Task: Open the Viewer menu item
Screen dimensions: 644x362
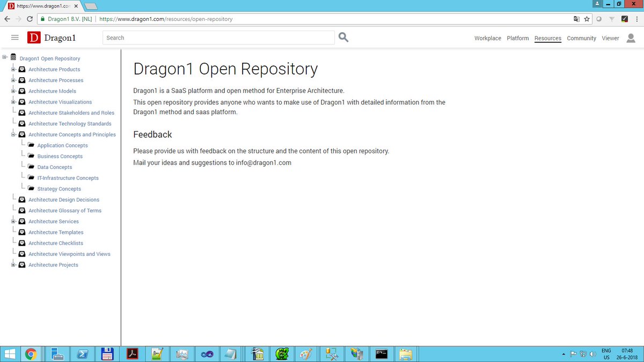Action: 610,38
